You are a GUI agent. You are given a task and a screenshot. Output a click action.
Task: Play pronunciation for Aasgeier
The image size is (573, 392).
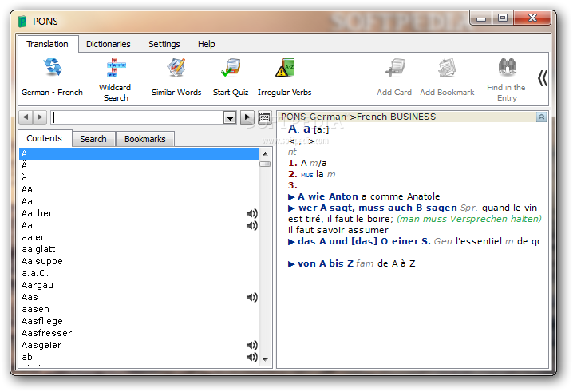tap(251, 345)
